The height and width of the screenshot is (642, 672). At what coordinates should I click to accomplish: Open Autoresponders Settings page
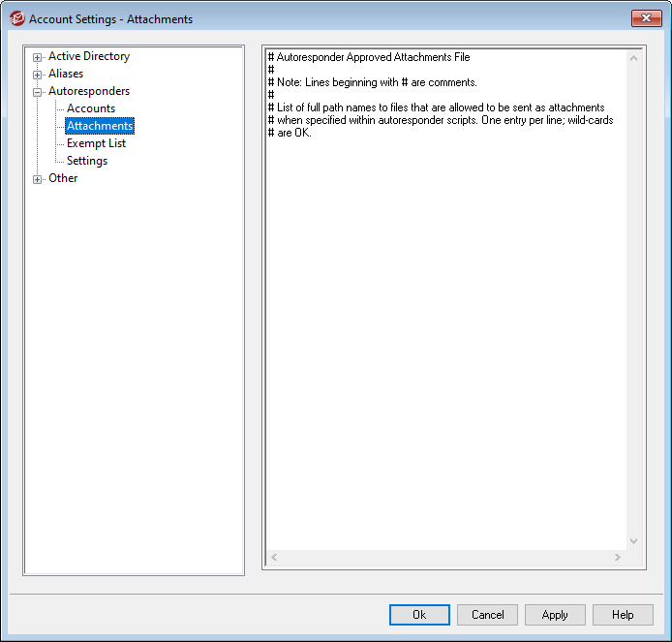pos(87,161)
